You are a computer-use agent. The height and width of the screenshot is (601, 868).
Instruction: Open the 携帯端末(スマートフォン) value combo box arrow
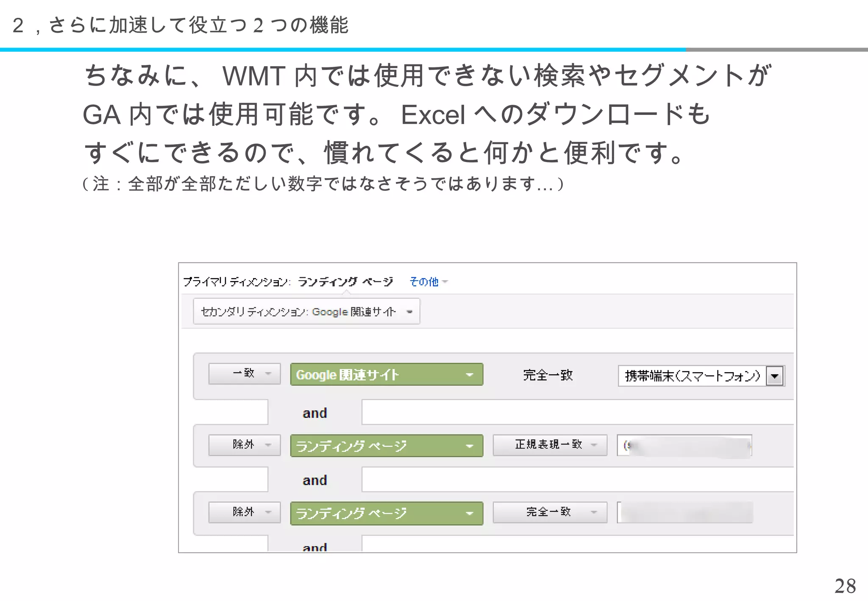tap(775, 376)
